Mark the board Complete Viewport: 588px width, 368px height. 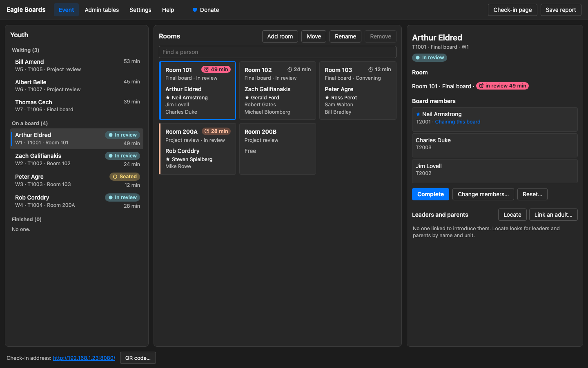pyautogui.click(x=430, y=194)
